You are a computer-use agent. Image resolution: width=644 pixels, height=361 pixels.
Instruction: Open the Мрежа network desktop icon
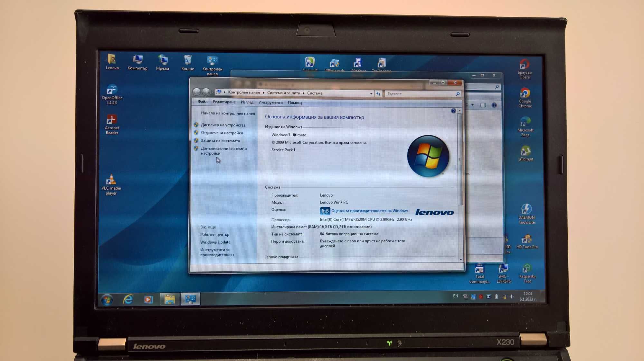(x=163, y=62)
